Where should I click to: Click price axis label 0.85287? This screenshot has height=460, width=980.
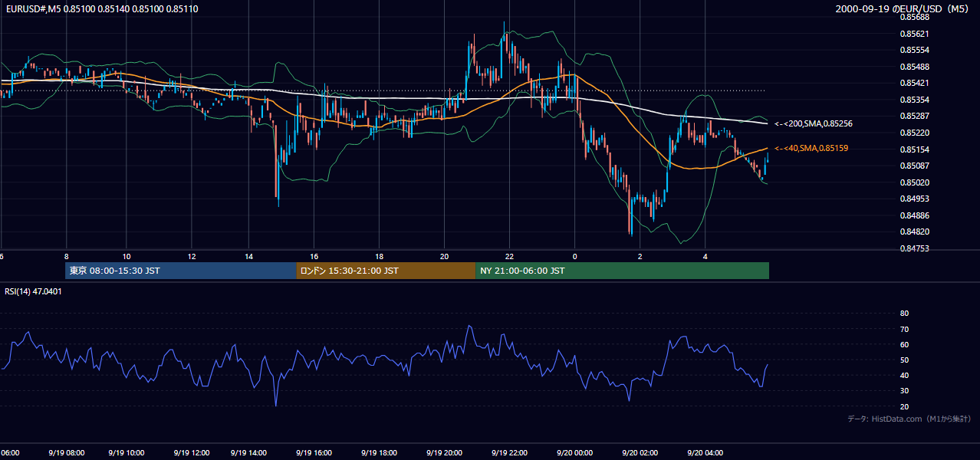[914, 116]
